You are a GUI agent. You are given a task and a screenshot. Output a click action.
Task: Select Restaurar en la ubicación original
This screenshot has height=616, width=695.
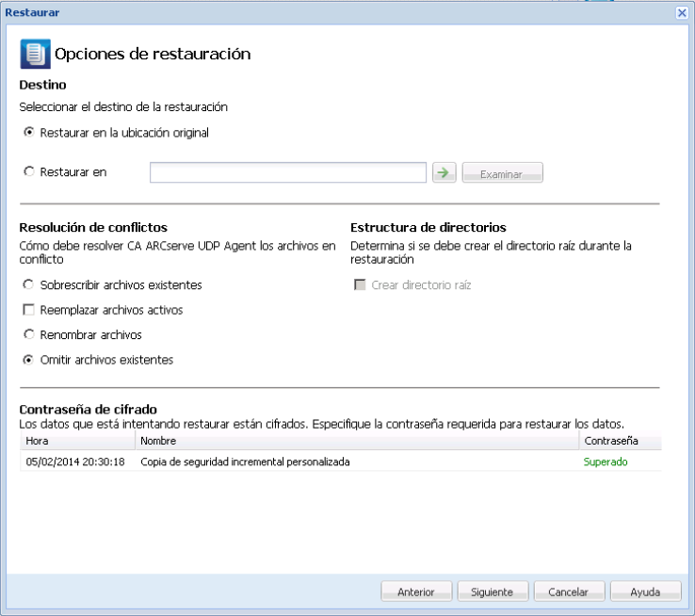[29, 133]
